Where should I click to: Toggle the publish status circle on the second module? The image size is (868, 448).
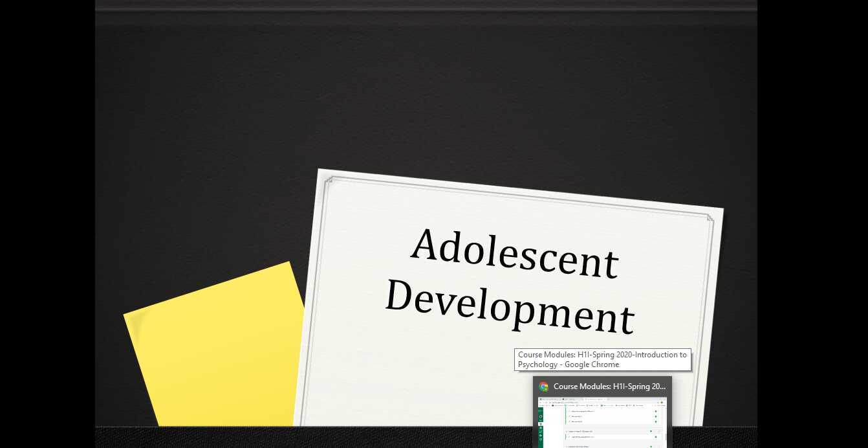pyautogui.click(x=651, y=431)
